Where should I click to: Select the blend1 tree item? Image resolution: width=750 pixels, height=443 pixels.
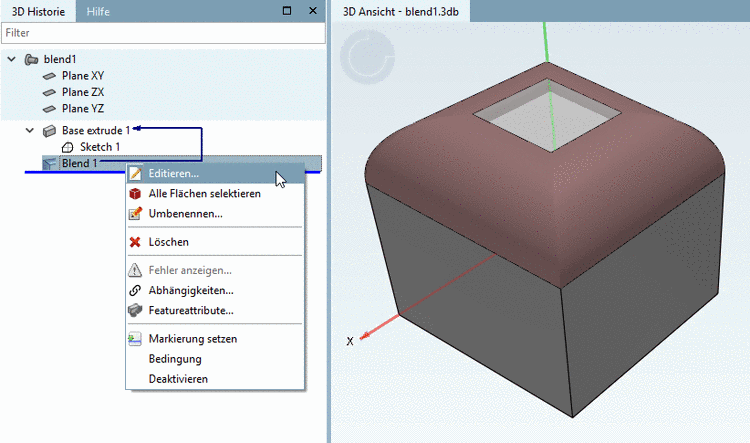(60, 59)
